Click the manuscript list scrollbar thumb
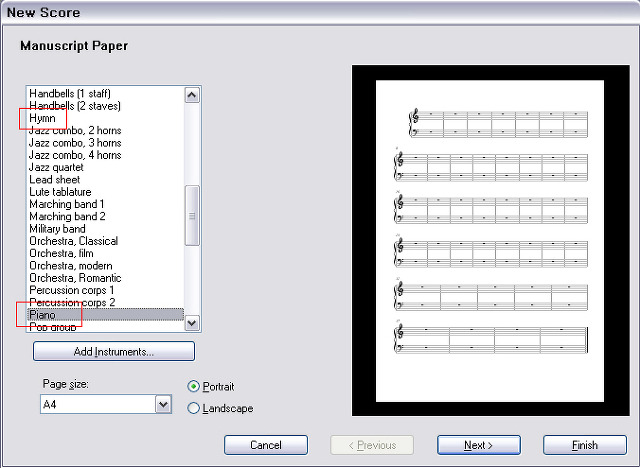 tap(192, 215)
